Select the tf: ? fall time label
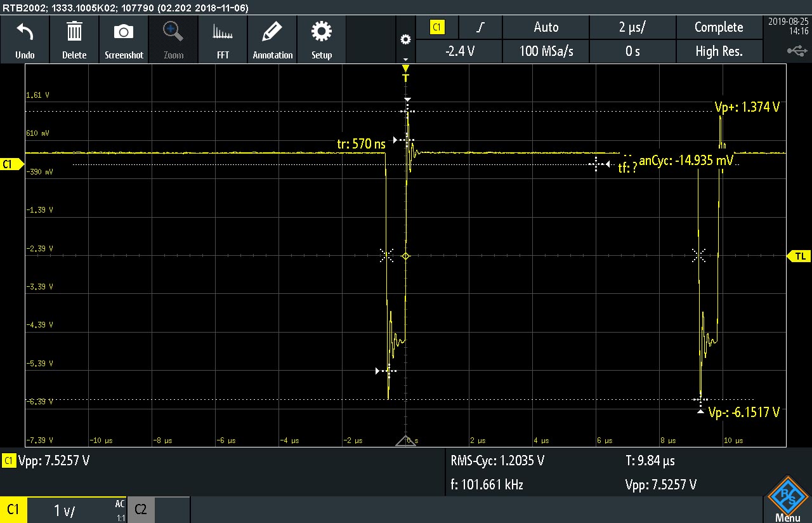 (x=627, y=168)
